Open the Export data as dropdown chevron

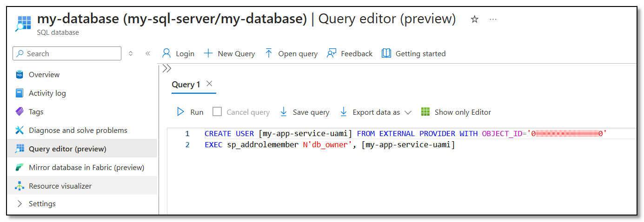(x=408, y=112)
